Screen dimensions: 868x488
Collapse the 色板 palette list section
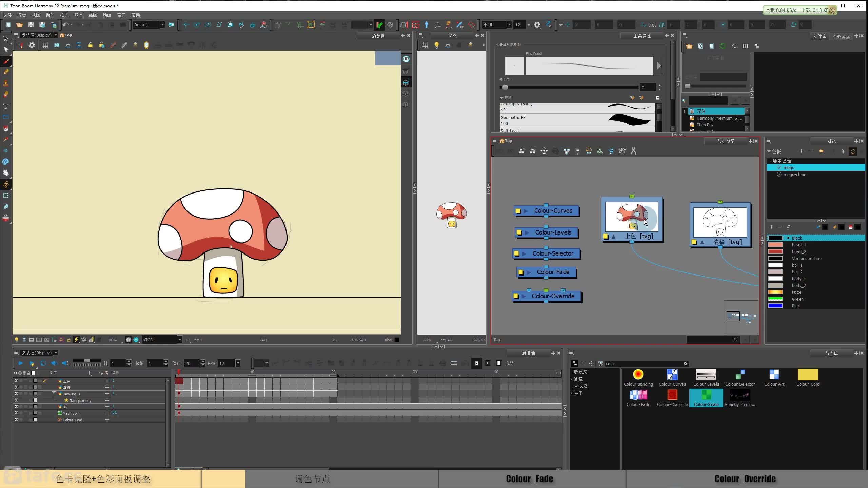[769, 151]
